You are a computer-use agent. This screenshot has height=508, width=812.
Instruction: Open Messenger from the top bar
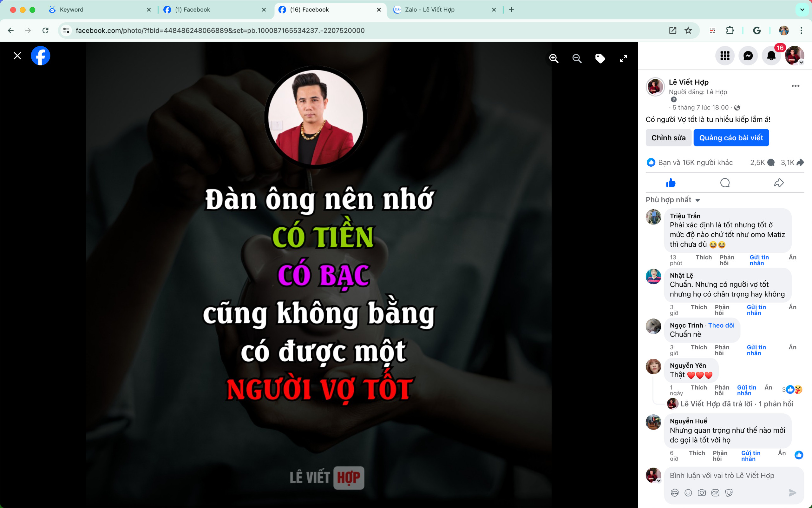click(x=748, y=56)
